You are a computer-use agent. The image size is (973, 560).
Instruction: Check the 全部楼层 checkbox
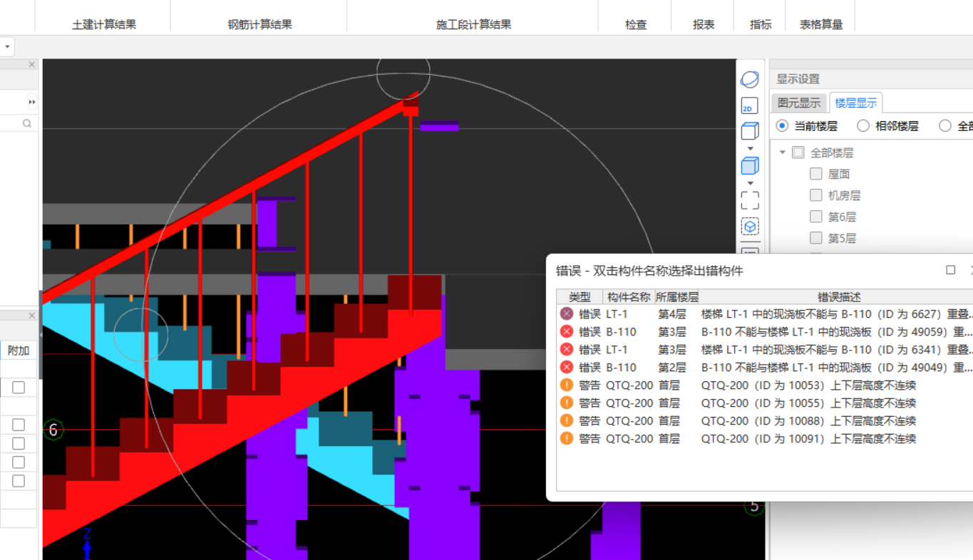[798, 152]
